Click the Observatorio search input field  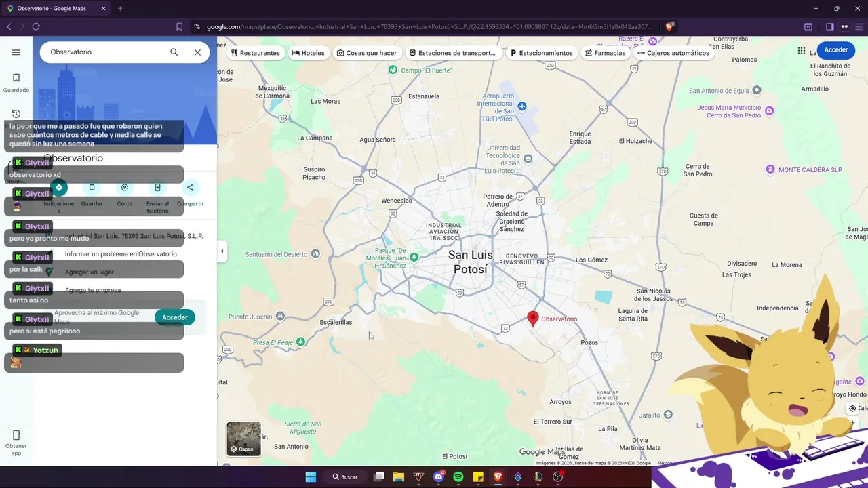pyautogui.click(x=105, y=52)
